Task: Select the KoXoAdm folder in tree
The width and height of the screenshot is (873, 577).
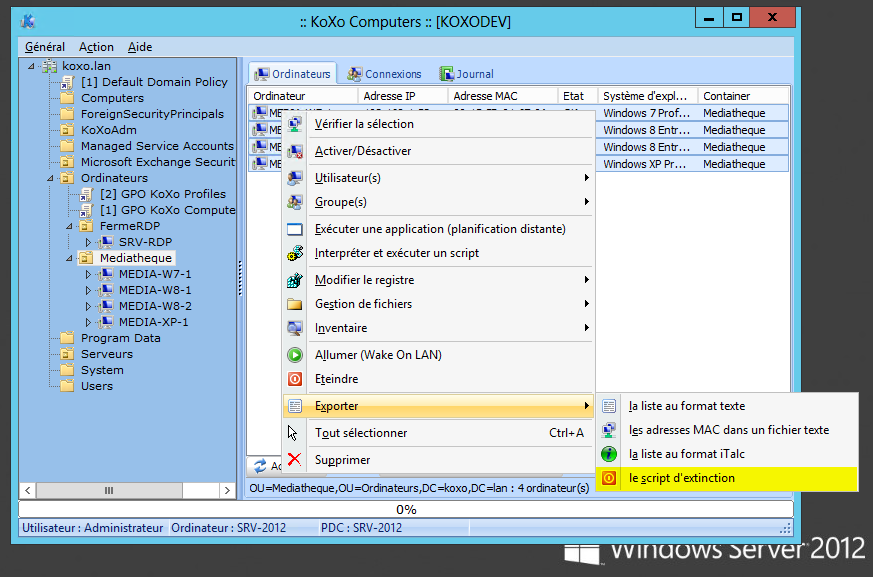Action: 109,130
